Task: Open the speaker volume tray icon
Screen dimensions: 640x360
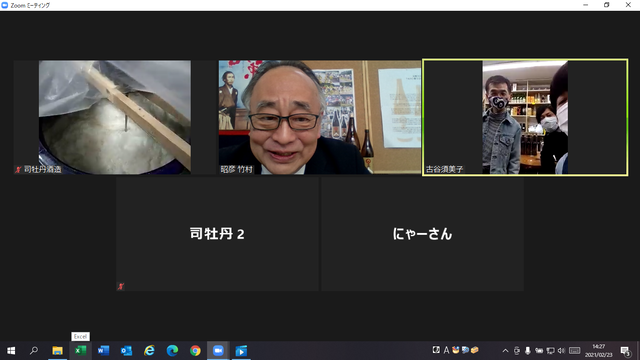Action: 561,351
